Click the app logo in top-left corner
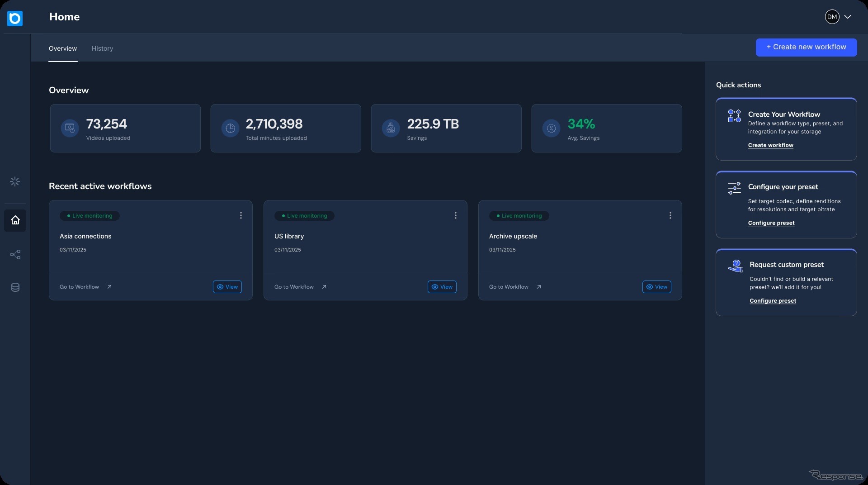 tap(15, 19)
